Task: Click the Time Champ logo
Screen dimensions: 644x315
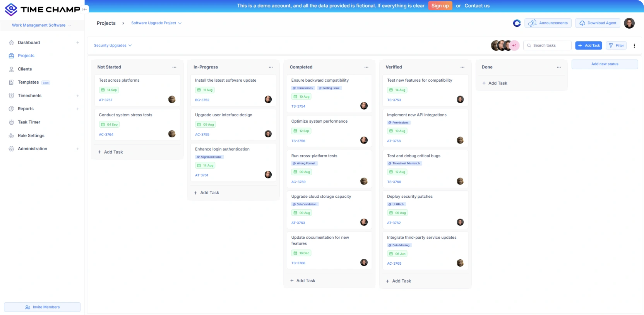Action: [43, 9]
